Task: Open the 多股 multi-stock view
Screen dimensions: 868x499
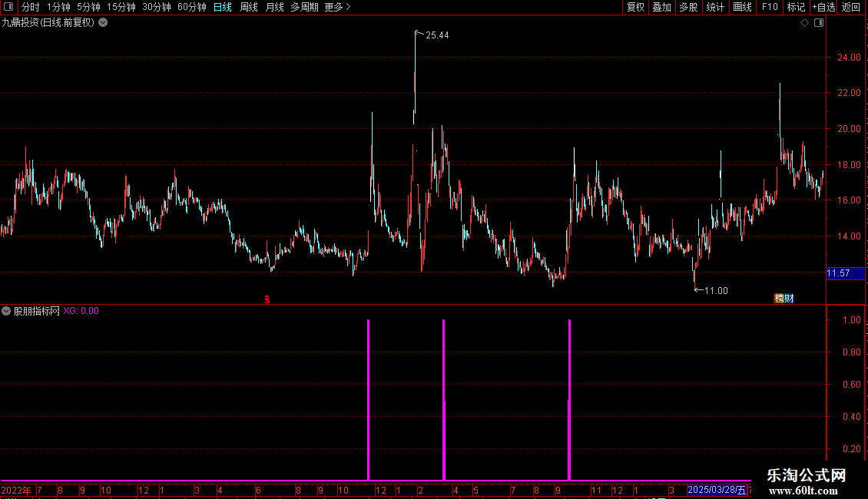Action: tap(688, 7)
